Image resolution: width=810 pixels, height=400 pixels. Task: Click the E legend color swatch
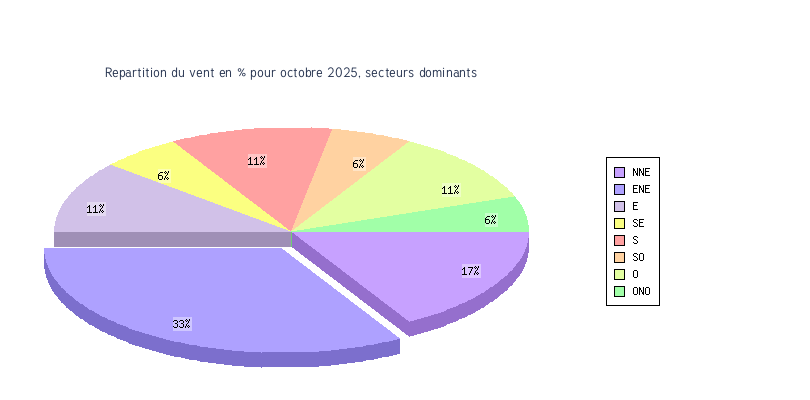(619, 206)
